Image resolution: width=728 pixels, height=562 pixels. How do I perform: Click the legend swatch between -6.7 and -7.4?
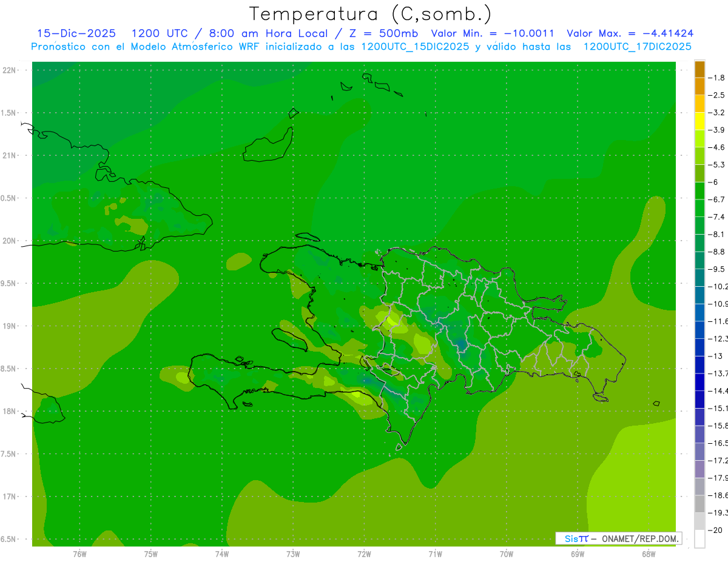click(x=699, y=209)
